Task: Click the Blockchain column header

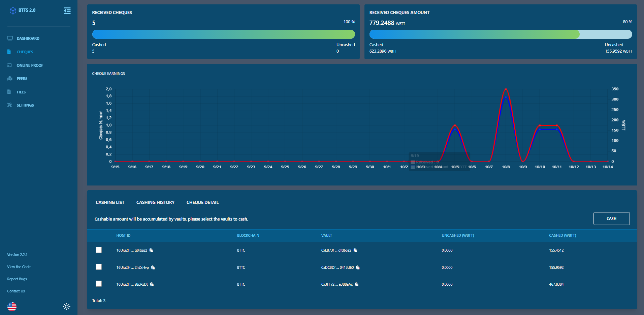Action: [x=248, y=235]
